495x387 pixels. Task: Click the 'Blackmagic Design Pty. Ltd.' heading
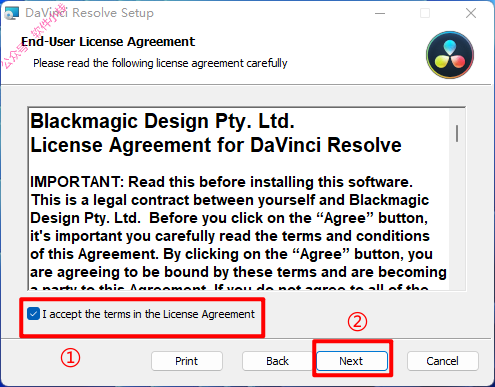coord(162,121)
